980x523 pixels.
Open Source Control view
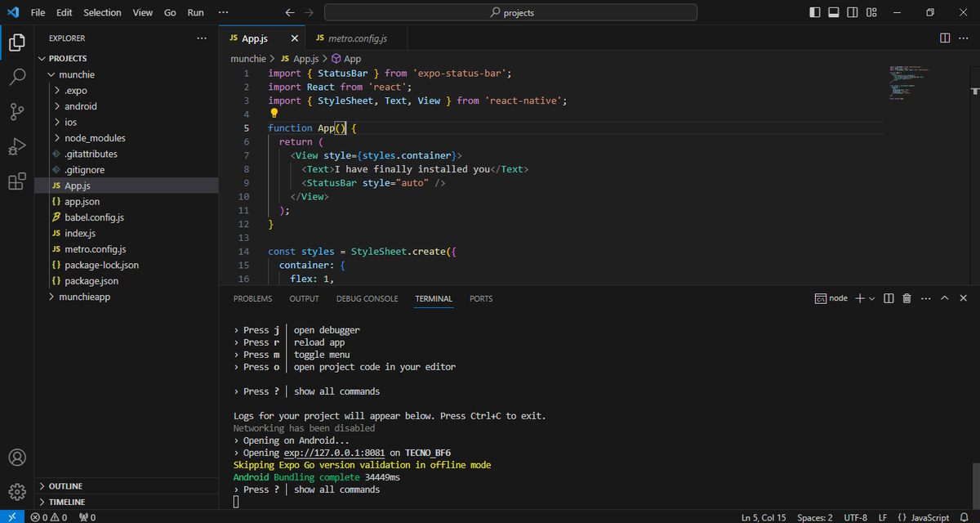[16, 112]
